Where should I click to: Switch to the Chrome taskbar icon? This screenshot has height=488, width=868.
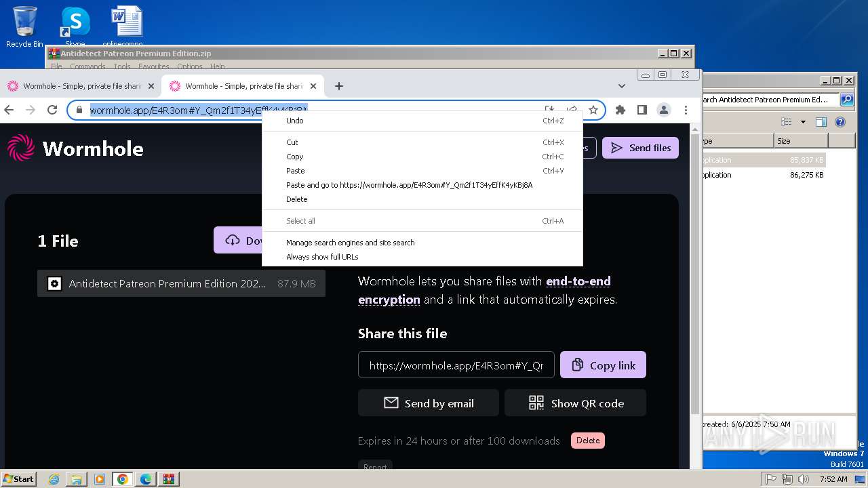tap(123, 479)
